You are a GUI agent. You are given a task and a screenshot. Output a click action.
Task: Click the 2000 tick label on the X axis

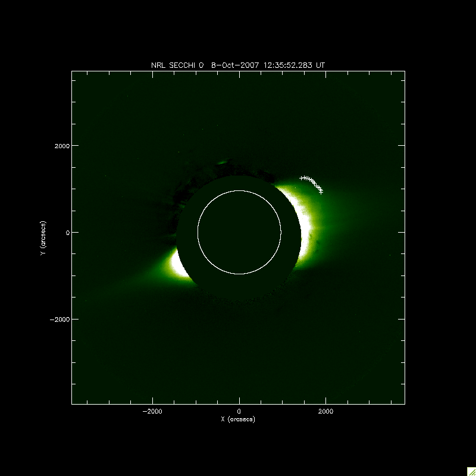pyautogui.click(x=325, y=411)
